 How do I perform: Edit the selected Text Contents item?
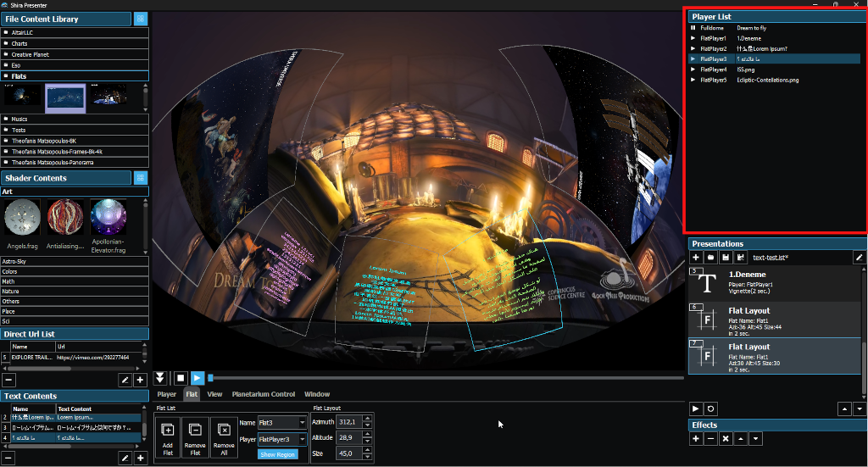[125, 459]
